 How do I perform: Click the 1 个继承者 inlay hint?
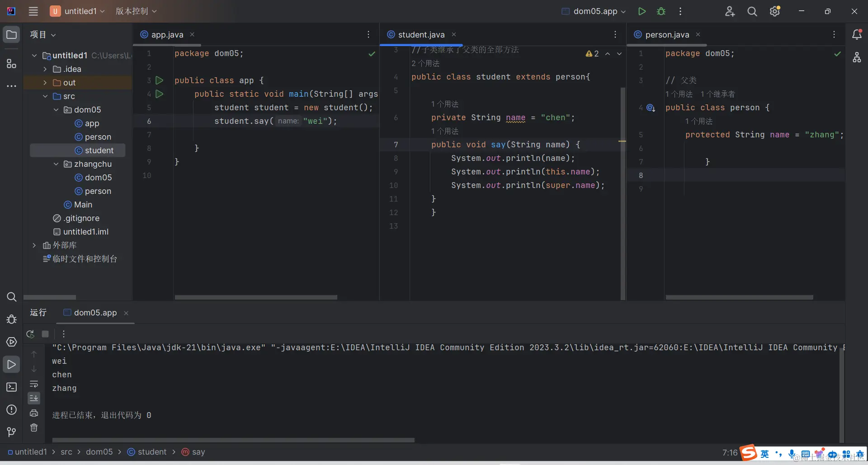(x=718, y=94)
